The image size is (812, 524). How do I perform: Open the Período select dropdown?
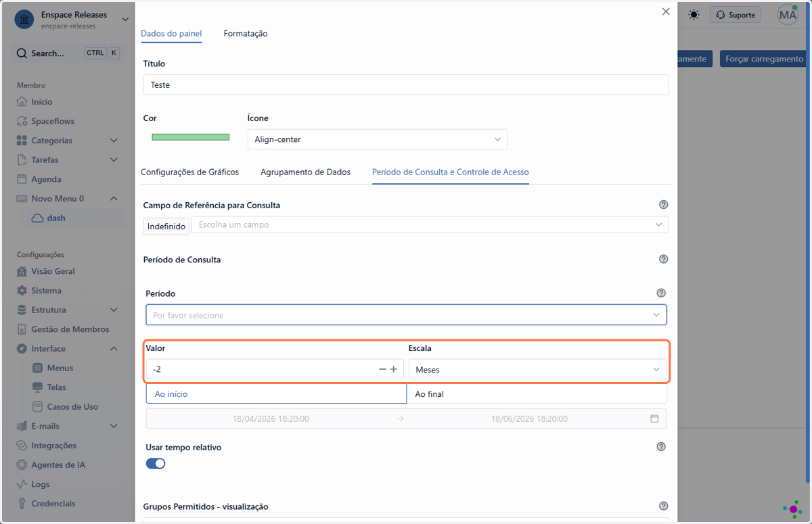tap(406, 315)
